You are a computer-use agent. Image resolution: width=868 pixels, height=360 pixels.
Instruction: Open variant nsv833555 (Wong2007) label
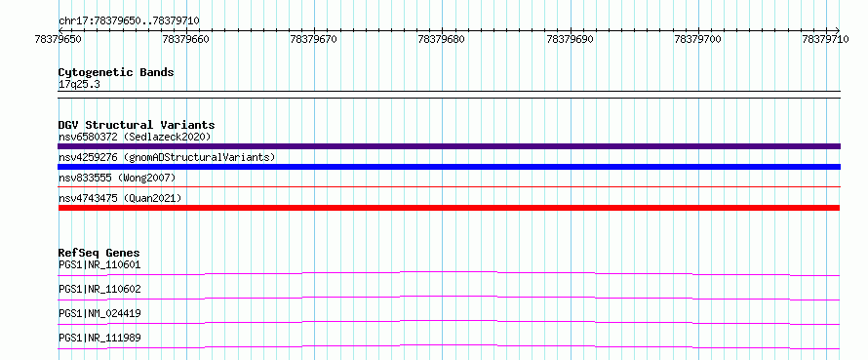[117, 178]
